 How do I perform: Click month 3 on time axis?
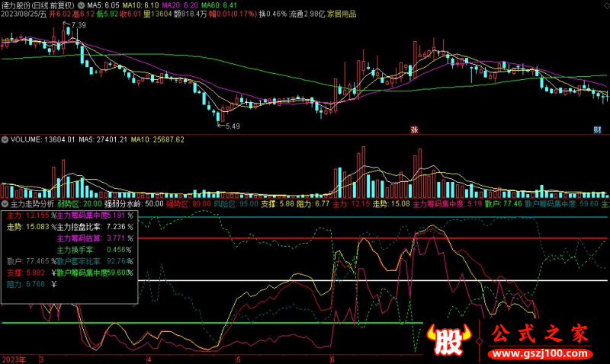pyautogui.click(x=42, y=359)
